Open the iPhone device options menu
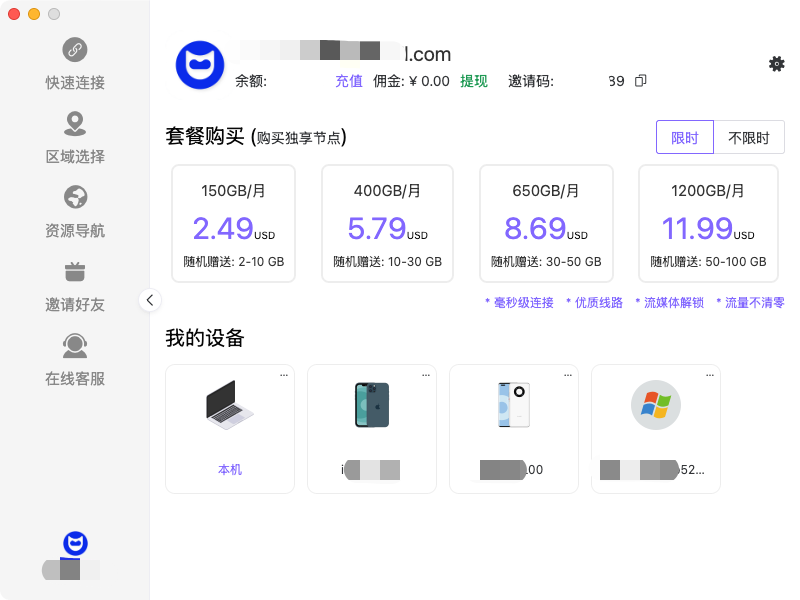Viewport: 800px width, 600px height. [426, 375]
